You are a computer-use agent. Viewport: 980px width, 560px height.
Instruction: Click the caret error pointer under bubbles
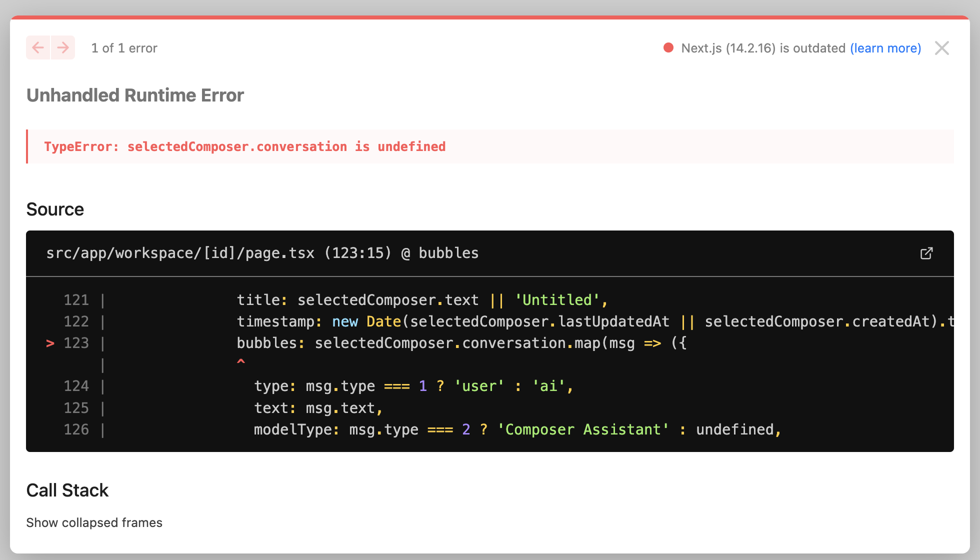241,361
